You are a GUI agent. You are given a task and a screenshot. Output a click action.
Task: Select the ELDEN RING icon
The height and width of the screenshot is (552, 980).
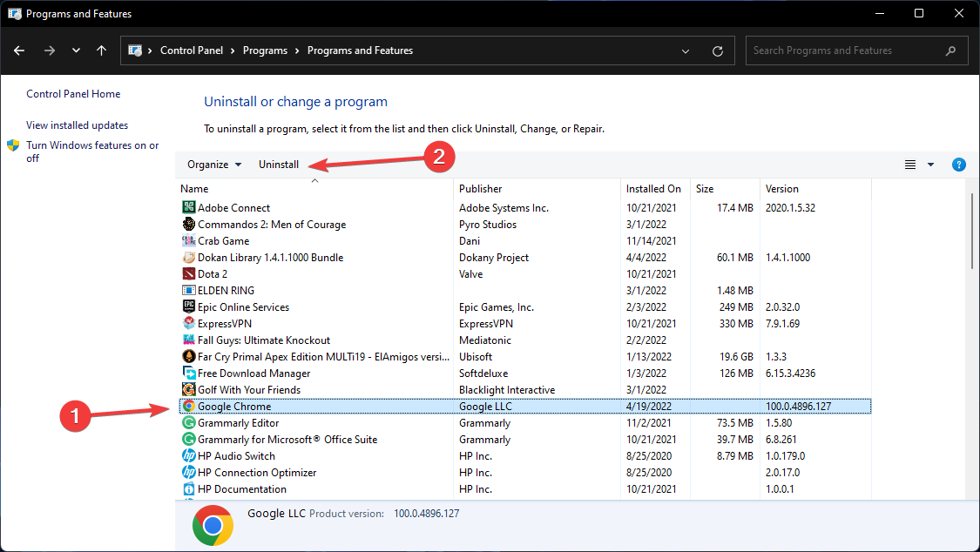point(189,290)
